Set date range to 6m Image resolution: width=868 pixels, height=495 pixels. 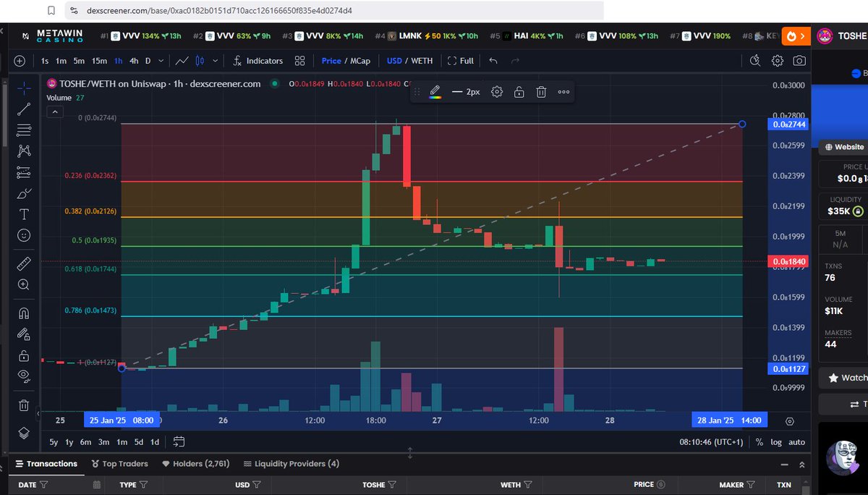[x=85, y=441]
